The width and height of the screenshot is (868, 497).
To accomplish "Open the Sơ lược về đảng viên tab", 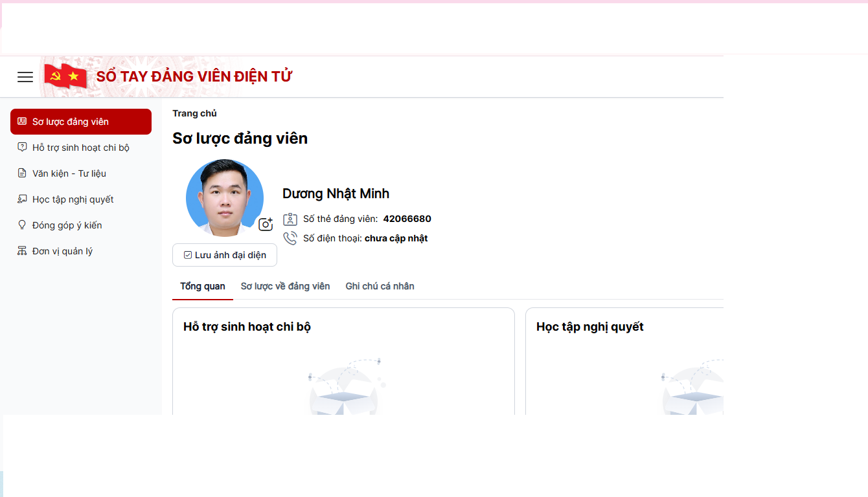I will (285, 286).
